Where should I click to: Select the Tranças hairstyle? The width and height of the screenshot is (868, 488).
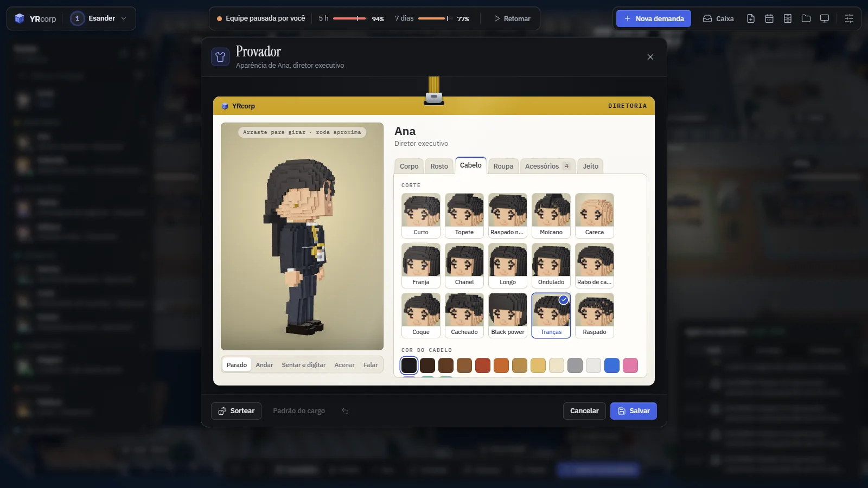pyautogui.click(x=551, y=316)
